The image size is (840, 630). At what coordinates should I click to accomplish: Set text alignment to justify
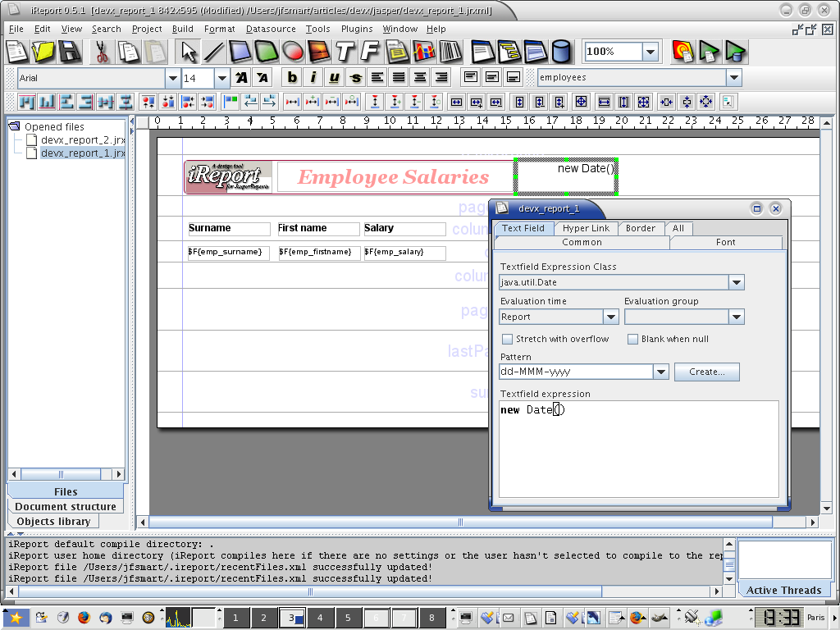(x=399, y=78)
